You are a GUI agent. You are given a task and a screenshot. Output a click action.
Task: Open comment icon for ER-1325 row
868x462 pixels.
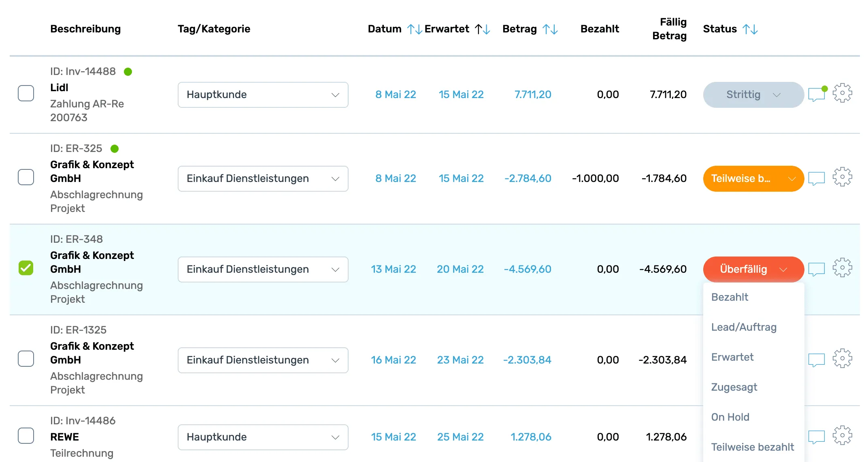coord(816,360)
